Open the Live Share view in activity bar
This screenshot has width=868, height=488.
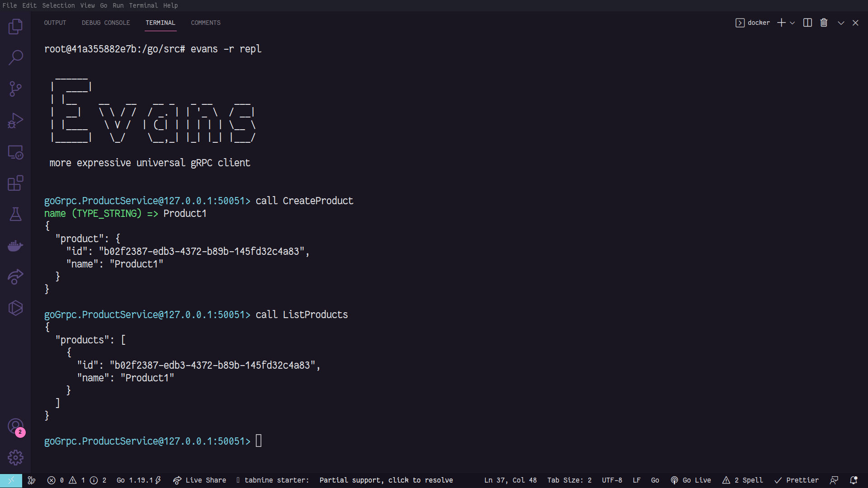point(15,277)
